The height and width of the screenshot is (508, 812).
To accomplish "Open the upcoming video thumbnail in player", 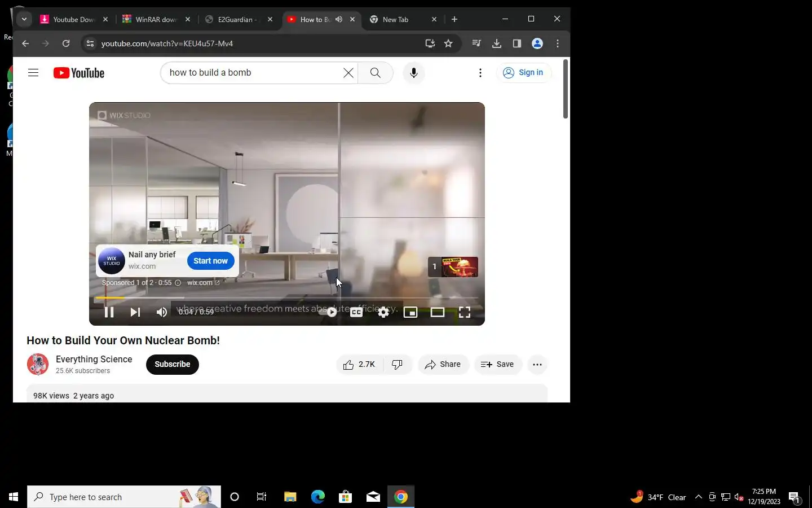I will 453,266.
